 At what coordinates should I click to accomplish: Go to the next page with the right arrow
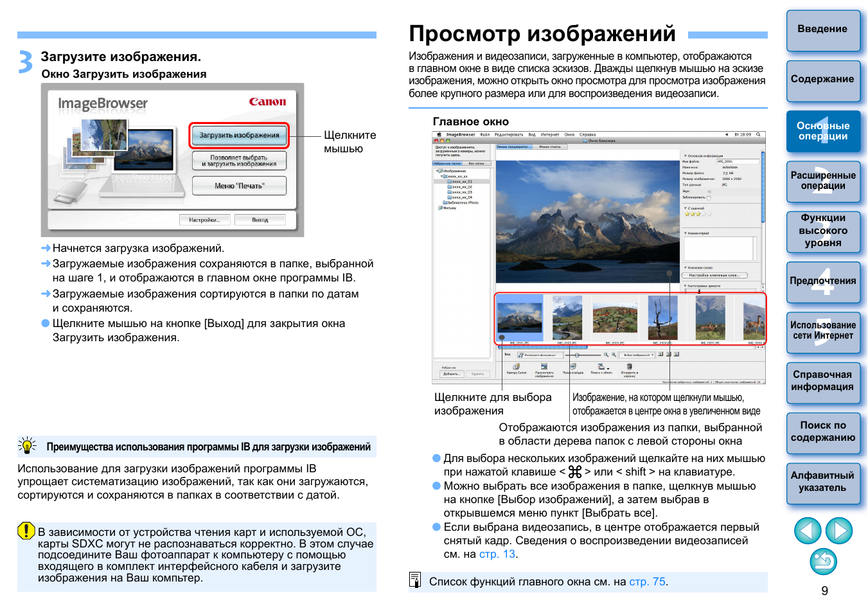coord(839,531)
